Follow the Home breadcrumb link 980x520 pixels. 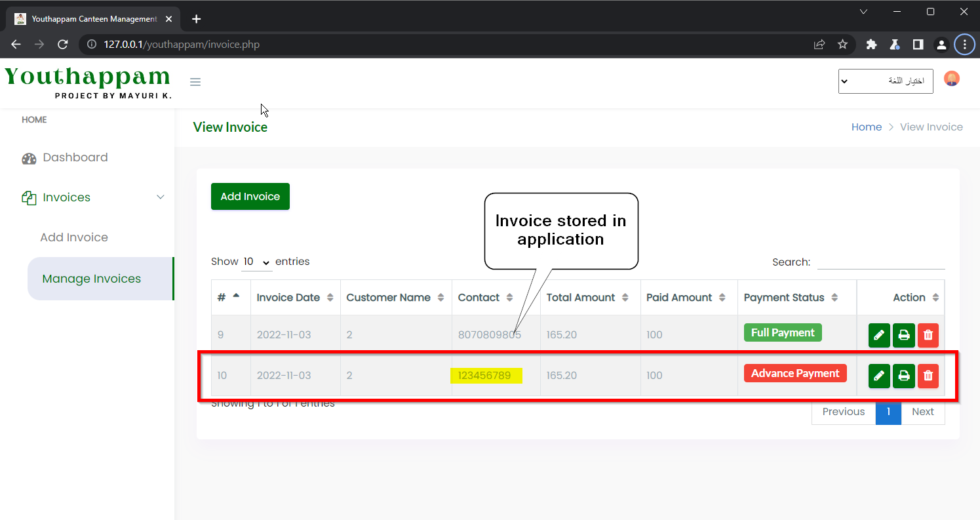pyautogui.click(x=867, y=127)
